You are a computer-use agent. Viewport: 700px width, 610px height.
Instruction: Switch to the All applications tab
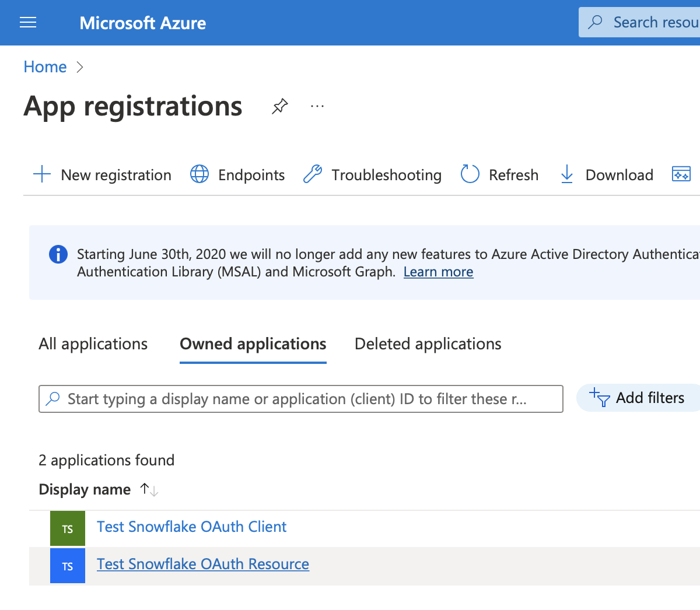click(x=92, y=343)
